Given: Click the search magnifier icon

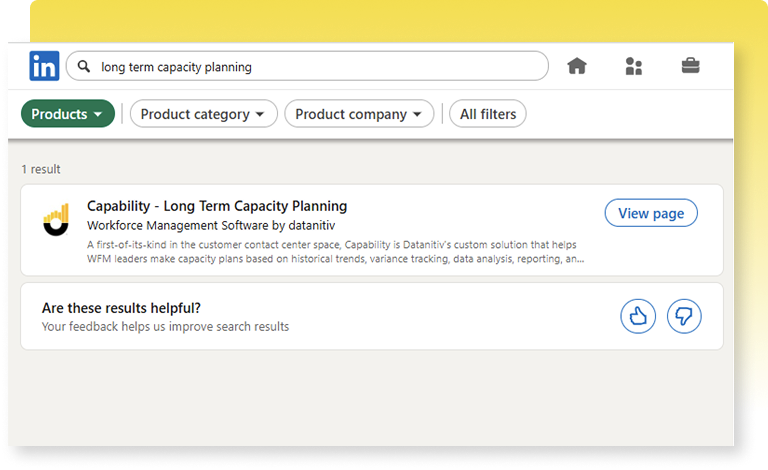Looking at the screenshot, I should coord(84,67).
